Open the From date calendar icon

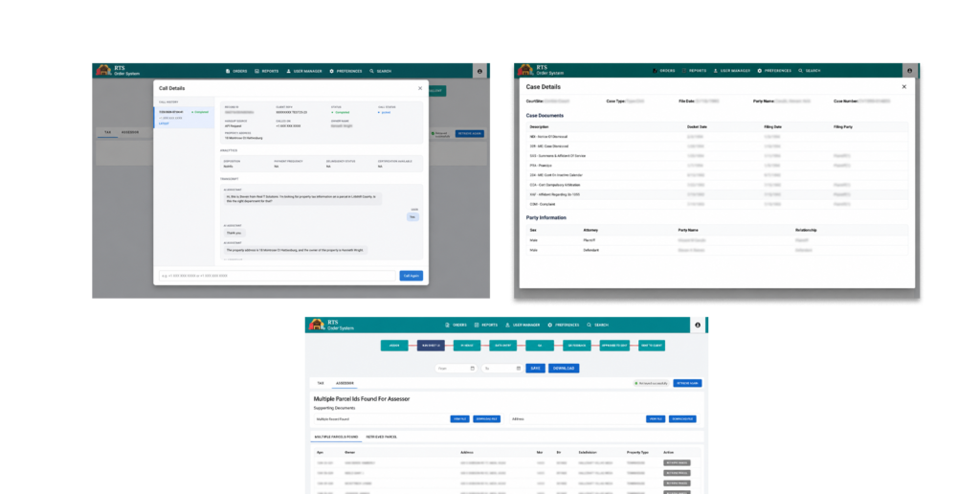(473, 369)
